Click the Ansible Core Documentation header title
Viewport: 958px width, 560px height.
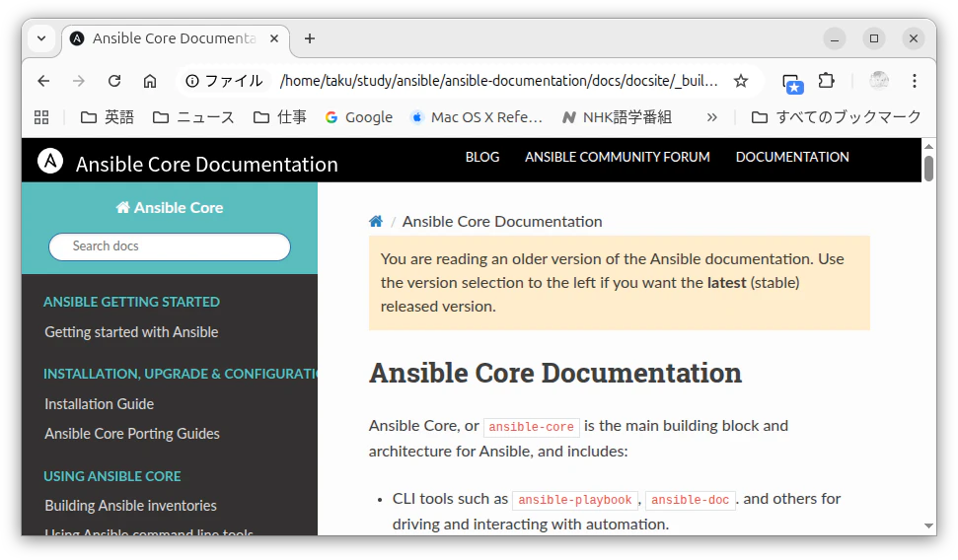206,165
